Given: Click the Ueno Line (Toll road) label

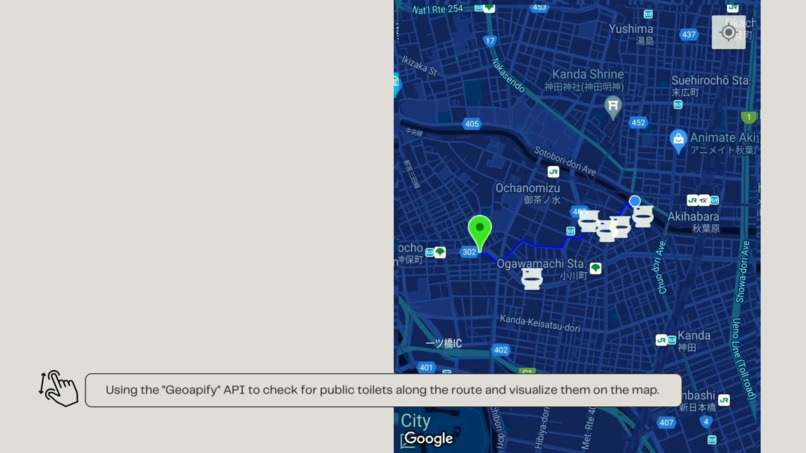Looking at the screenshot, I should click(x=743, y=358).
